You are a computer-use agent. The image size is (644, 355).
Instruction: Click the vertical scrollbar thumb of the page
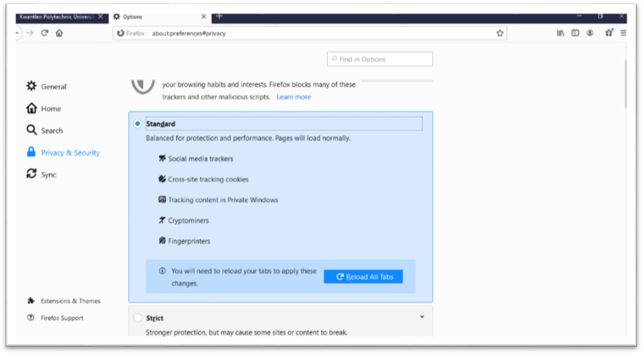[x=625, y=84]
